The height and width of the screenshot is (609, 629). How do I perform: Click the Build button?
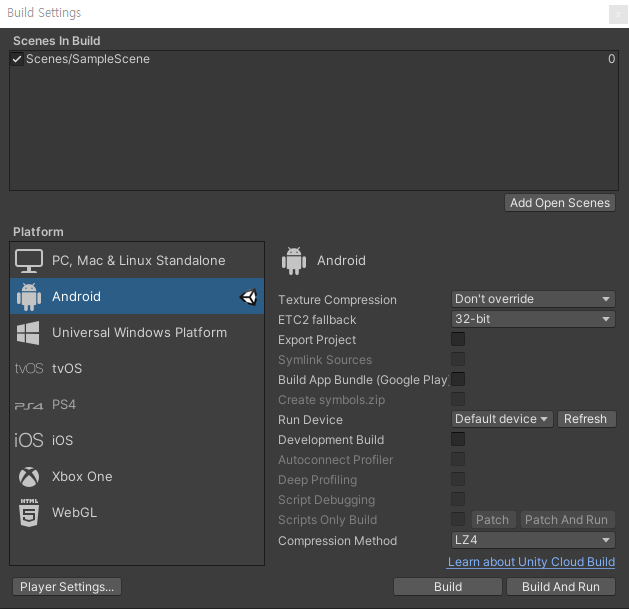pos(448,587)
